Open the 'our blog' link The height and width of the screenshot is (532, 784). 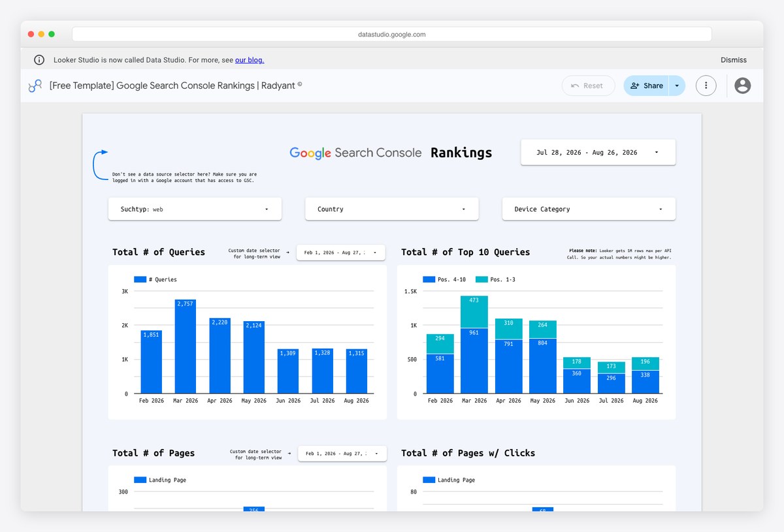tap(250, 60)
